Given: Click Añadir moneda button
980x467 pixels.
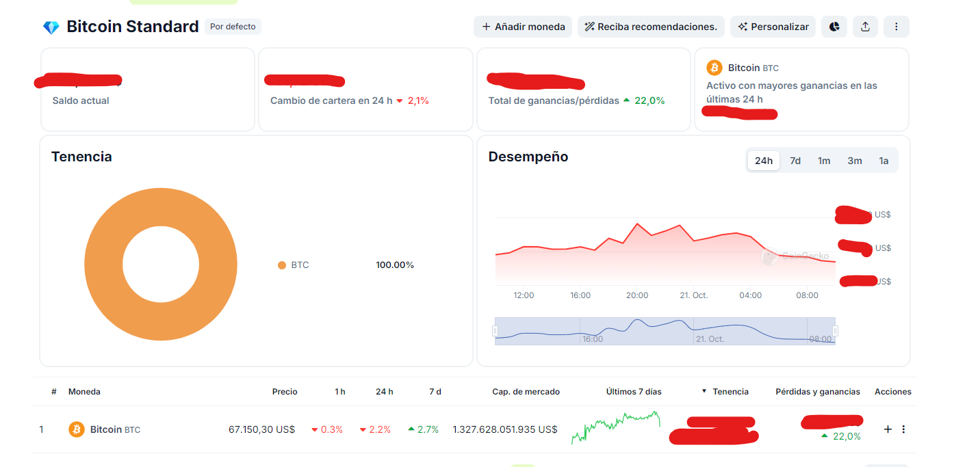Looking at the screenshot, I should pyautogui.click(x=523, y=27).
